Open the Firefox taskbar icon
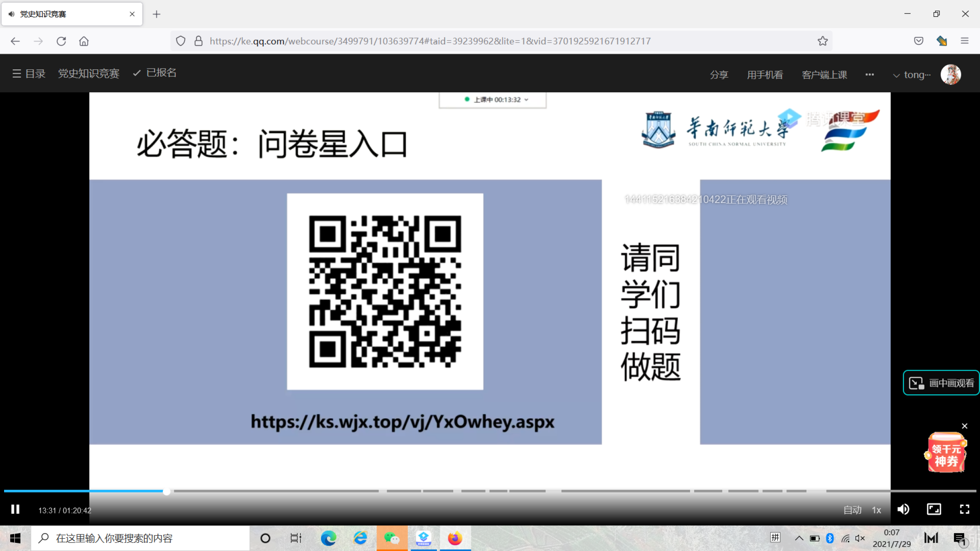Screen dimensions: 980x551 (455, 538)
